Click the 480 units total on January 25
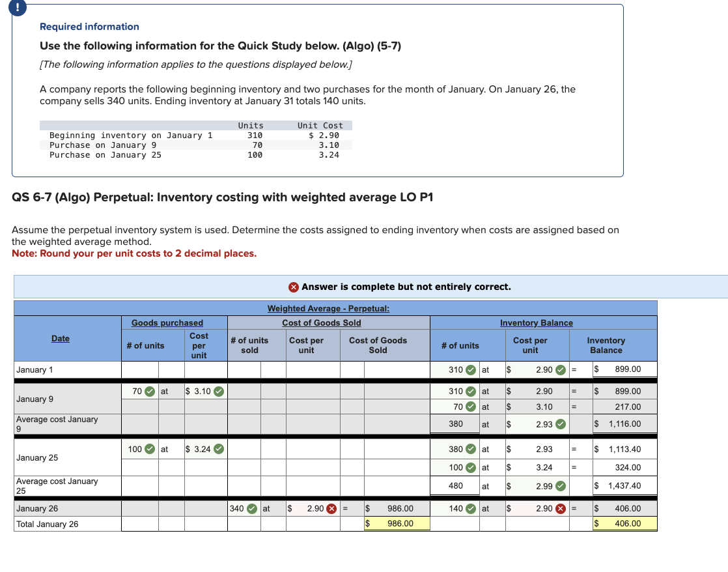The width and height of the screenshot is (728, 572). click(x=455, y=485)
